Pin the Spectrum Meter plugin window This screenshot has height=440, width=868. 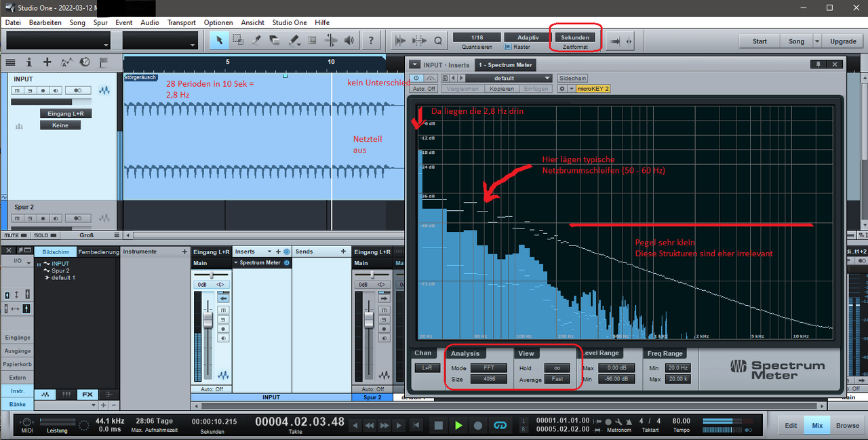pyautogui.click(x=818, y=64)
